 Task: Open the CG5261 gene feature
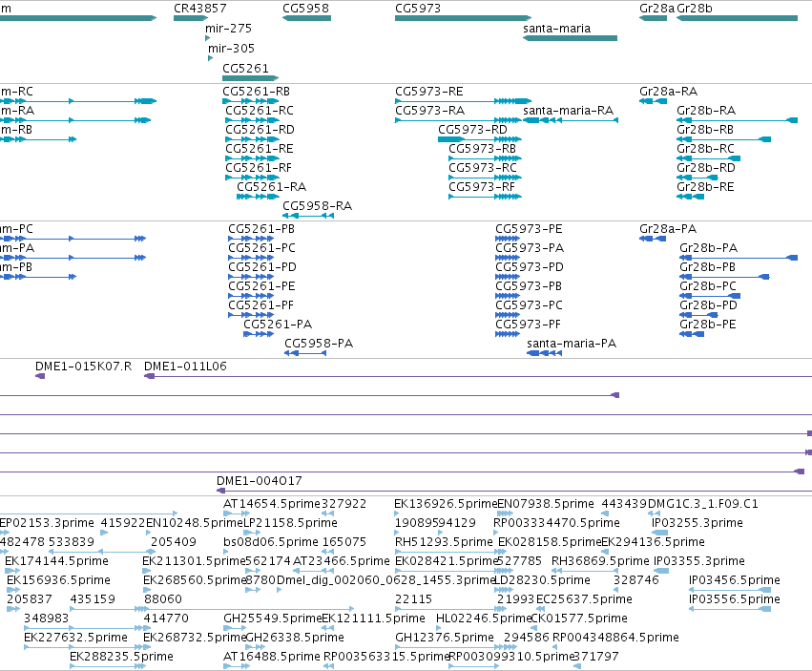click(x=251, y=78)
